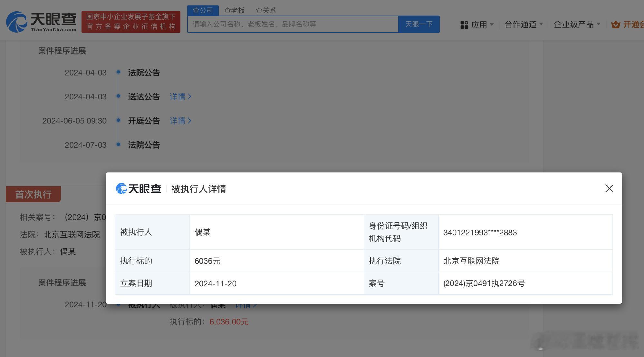
Task: Open 详情 link for 开庭公告
Action: 180,121
